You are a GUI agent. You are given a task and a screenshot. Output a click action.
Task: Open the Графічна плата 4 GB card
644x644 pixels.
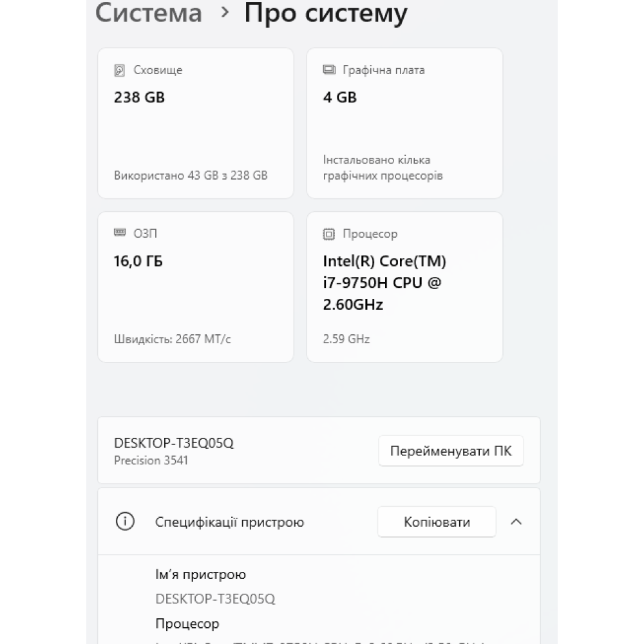[x=404, y=122]
